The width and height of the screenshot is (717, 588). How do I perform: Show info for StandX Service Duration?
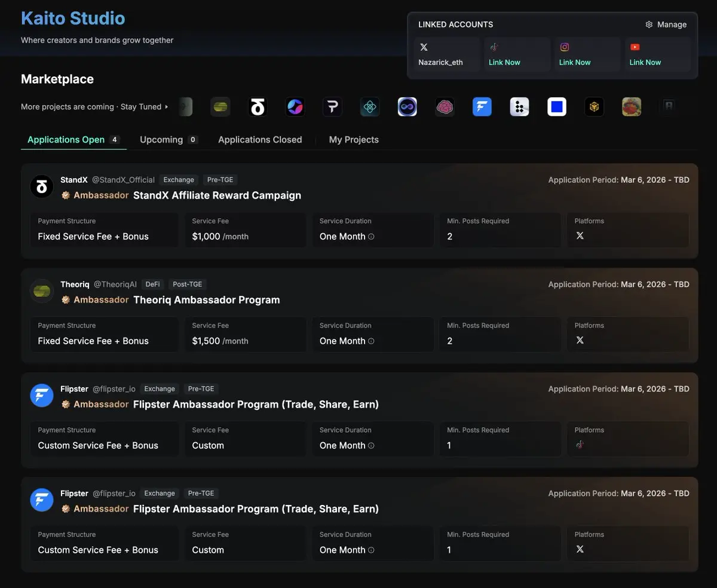[371, 237]
